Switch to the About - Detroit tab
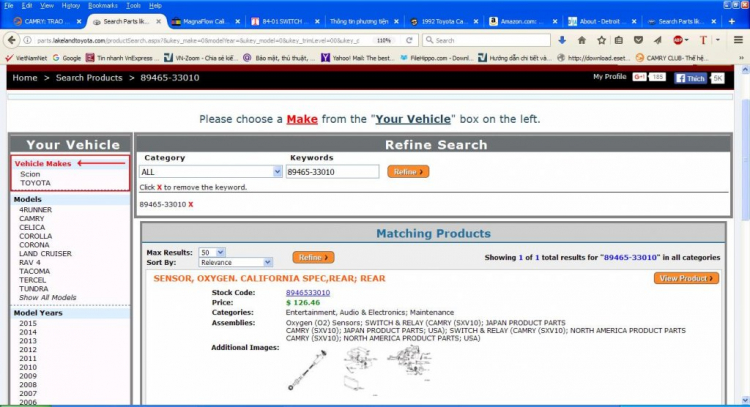 tap(602, 22)
